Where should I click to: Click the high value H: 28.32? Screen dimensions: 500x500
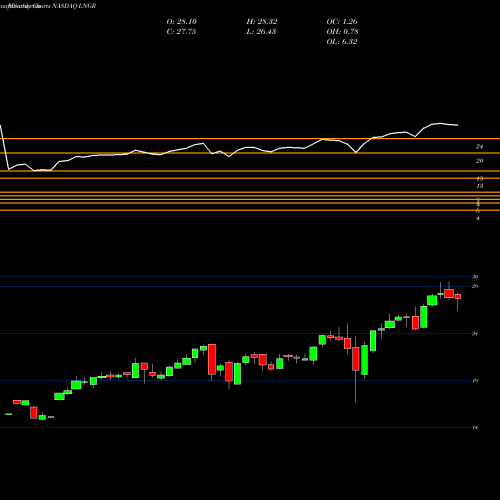pyautogui.click(x=262, y=22)
